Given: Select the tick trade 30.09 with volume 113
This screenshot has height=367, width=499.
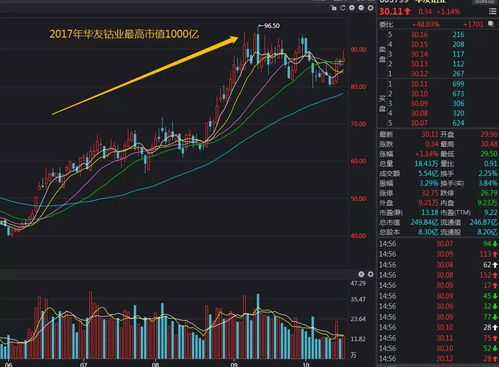Looking at the screenshot, I should pyautogui.click(x=438, y=254).
